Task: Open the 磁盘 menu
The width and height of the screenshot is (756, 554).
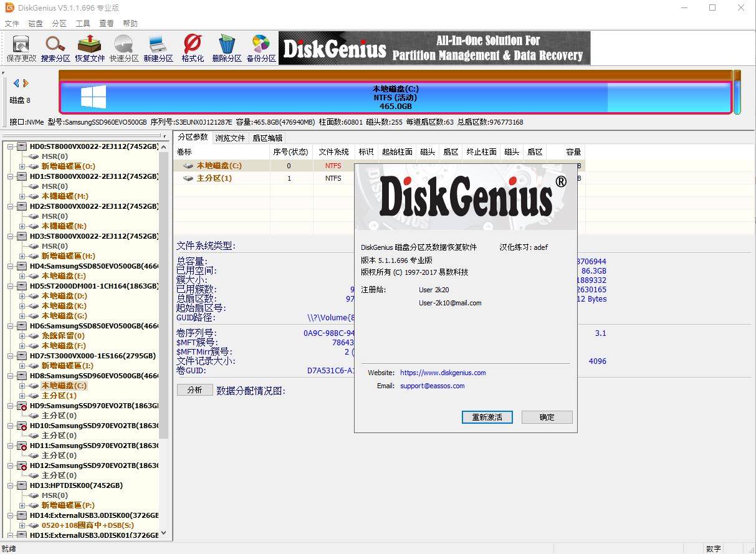Action: [36, 23]
